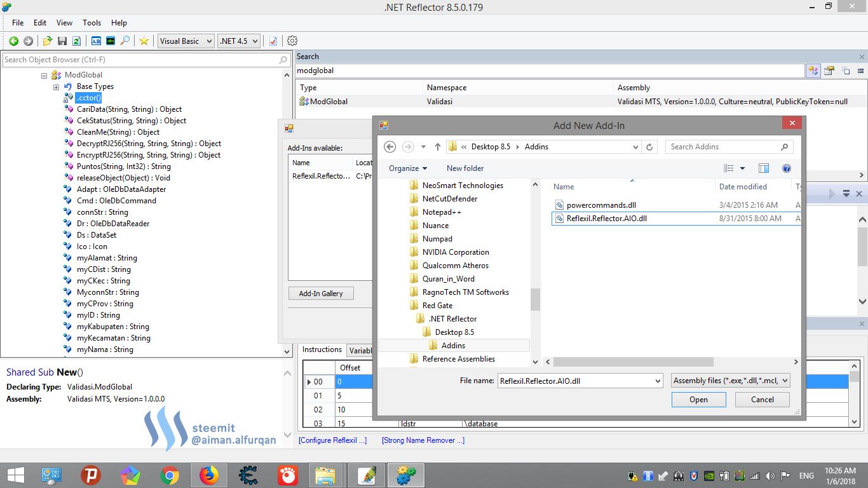Viewport: 868px width, 488px height.
Task: Click the Configure Reflexil link
Action: [333, 440]
